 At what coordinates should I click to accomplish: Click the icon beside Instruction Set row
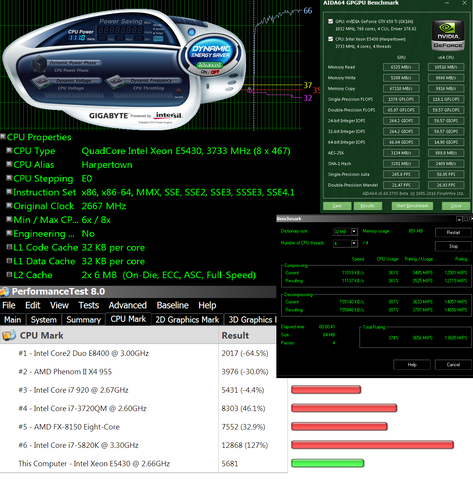tap(9, 192)
